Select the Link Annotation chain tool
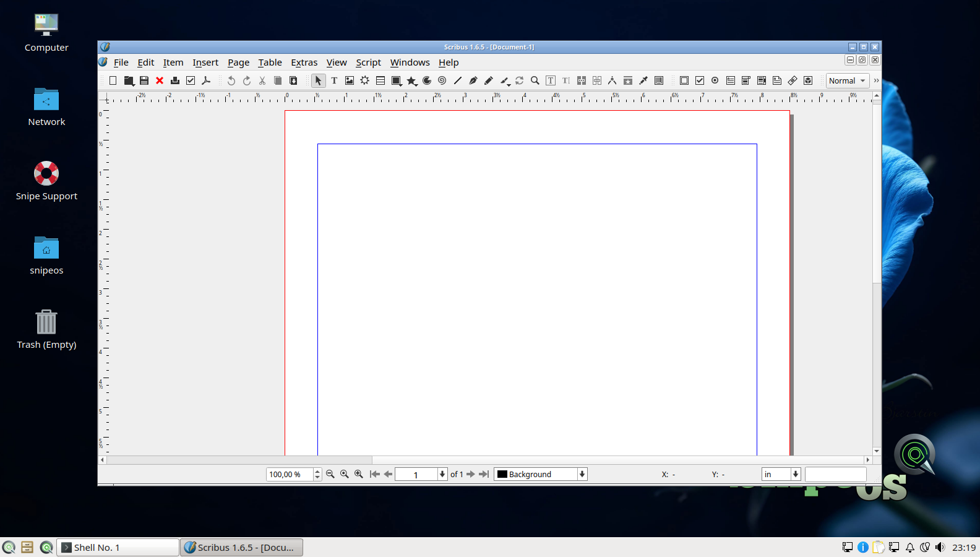Screen dimensions: 980x557 (x=793, y=80)
